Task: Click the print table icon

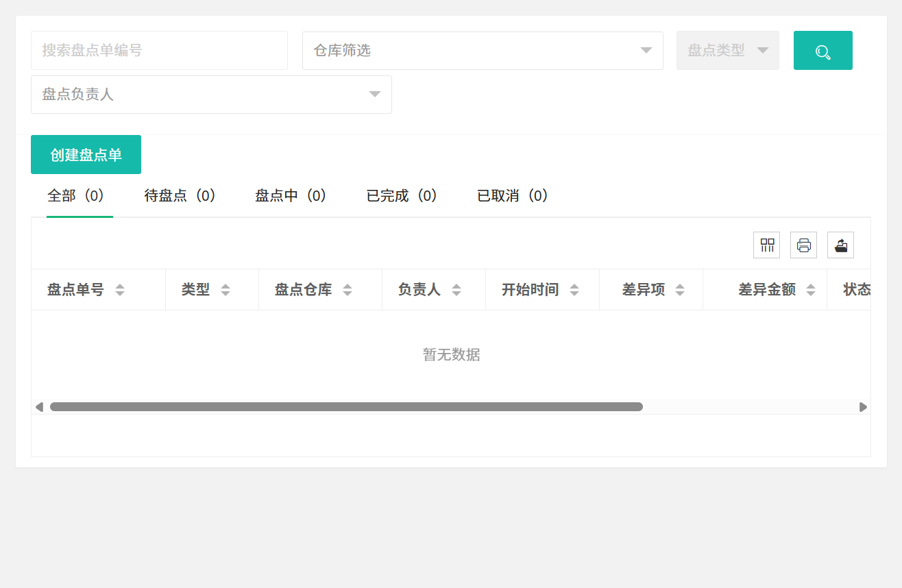Action: pyautogui.click(x=804, y=245)
